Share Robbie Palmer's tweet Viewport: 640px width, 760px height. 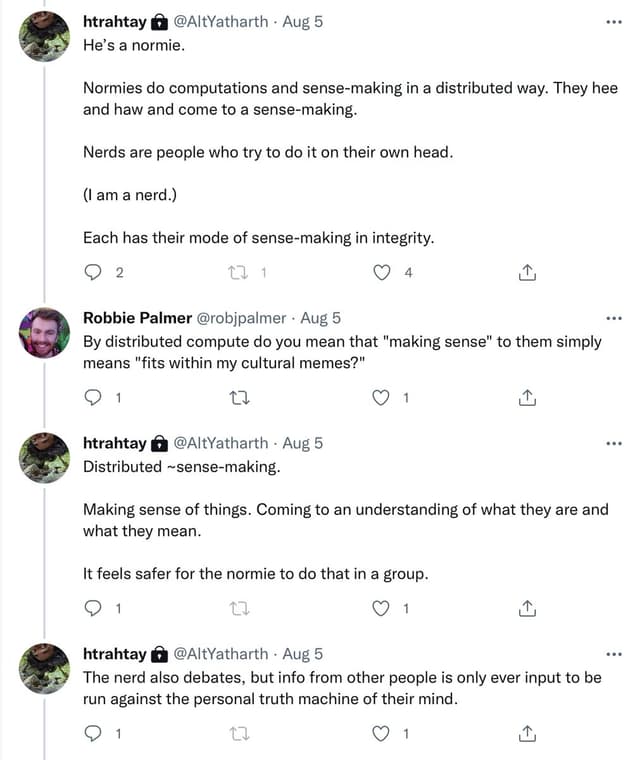coord(528,398)
